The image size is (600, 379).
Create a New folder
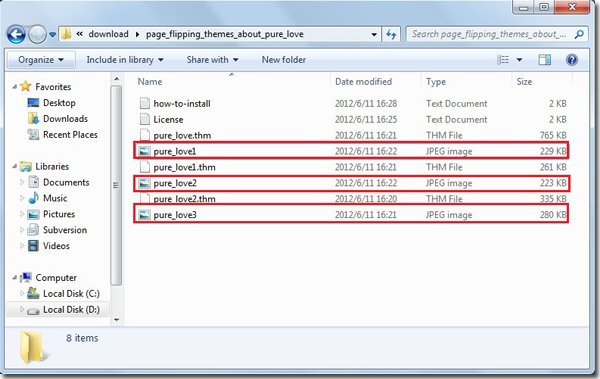[x=284, y=60]
